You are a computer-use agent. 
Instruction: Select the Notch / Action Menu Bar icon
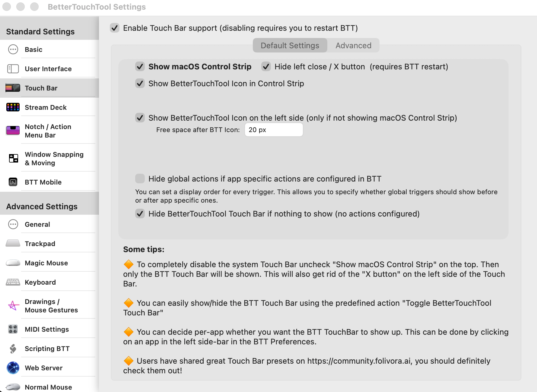[x=13, y=131]
